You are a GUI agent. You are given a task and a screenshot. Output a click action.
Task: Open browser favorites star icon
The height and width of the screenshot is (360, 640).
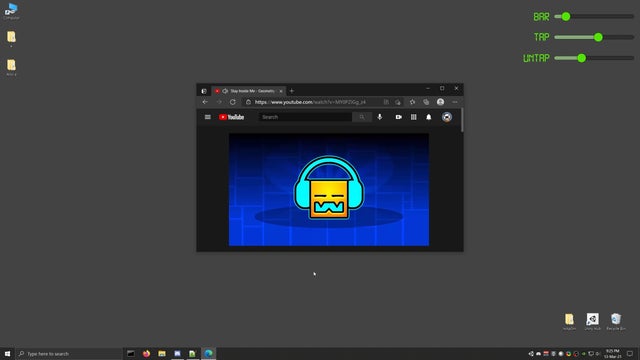412,102
